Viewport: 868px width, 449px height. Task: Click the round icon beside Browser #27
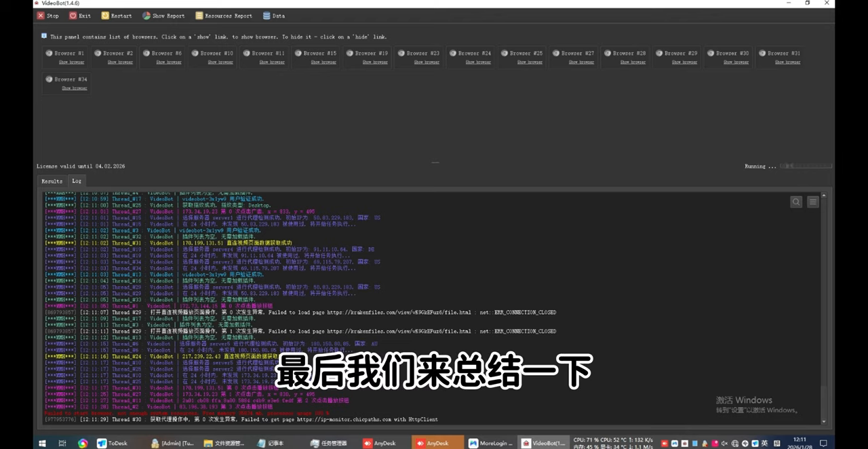(x=556, y=53)
